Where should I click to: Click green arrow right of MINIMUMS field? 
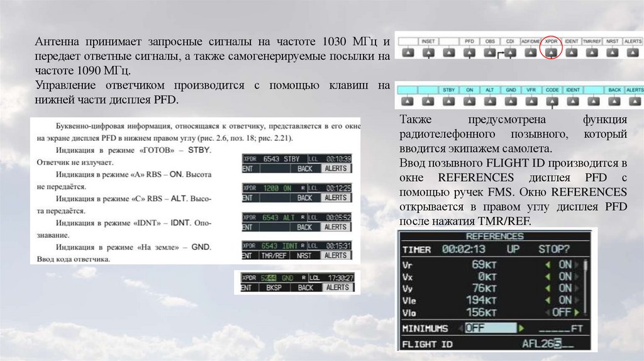point(521,328)
